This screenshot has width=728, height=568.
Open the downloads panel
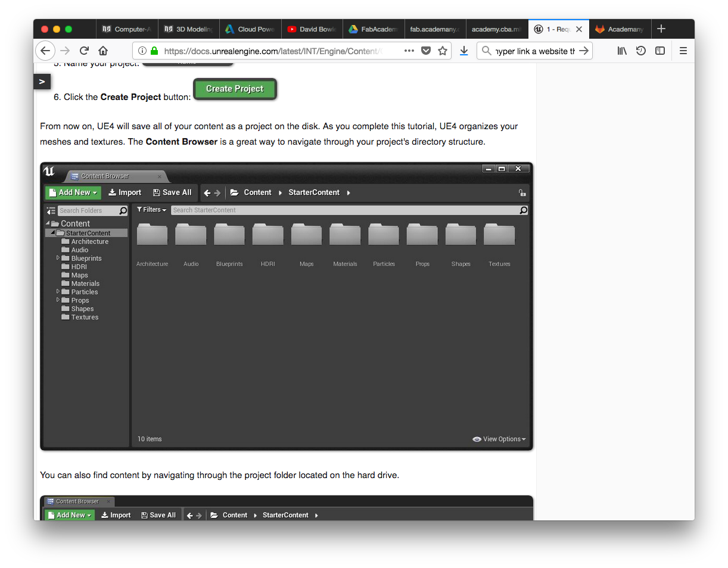(464, 51)
